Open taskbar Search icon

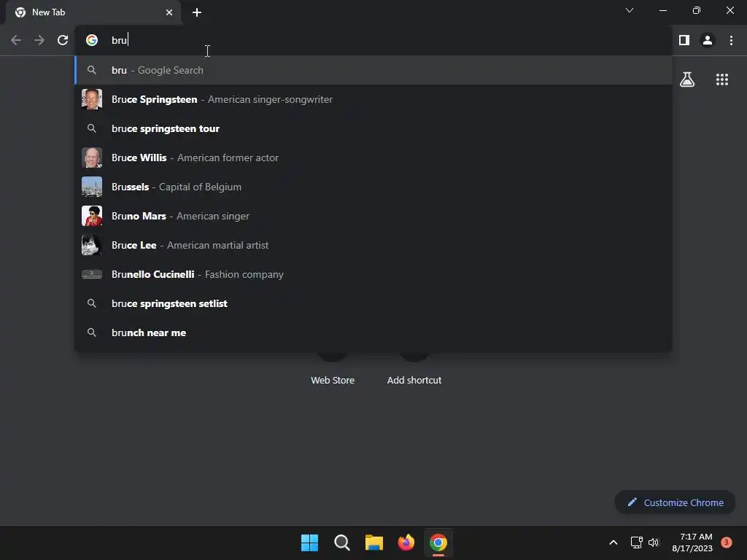[341, 542]
